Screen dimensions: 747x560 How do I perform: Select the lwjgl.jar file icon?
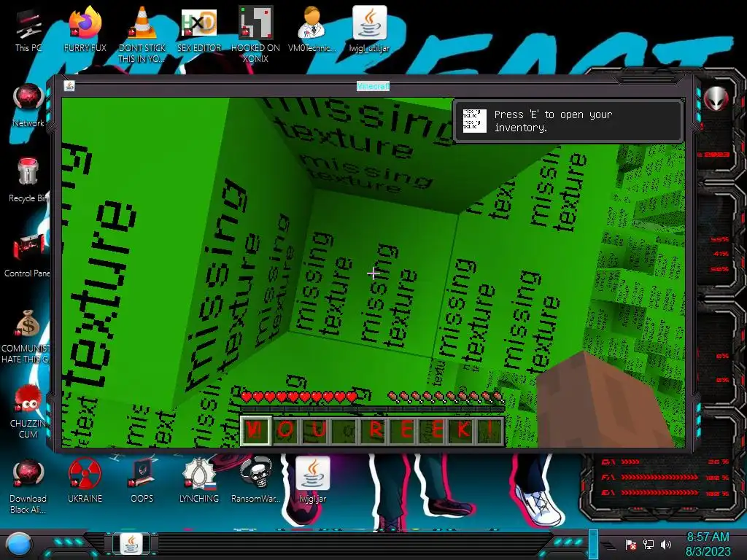[312, 481]
